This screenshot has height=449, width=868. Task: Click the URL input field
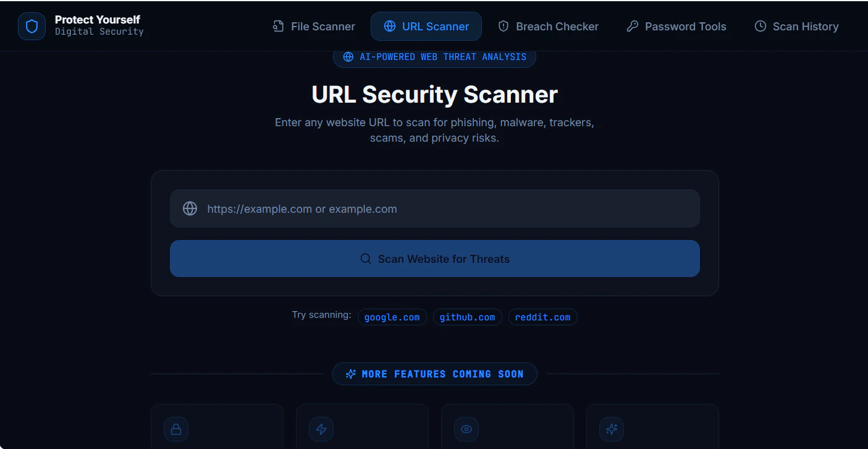[x=434, y=208]
